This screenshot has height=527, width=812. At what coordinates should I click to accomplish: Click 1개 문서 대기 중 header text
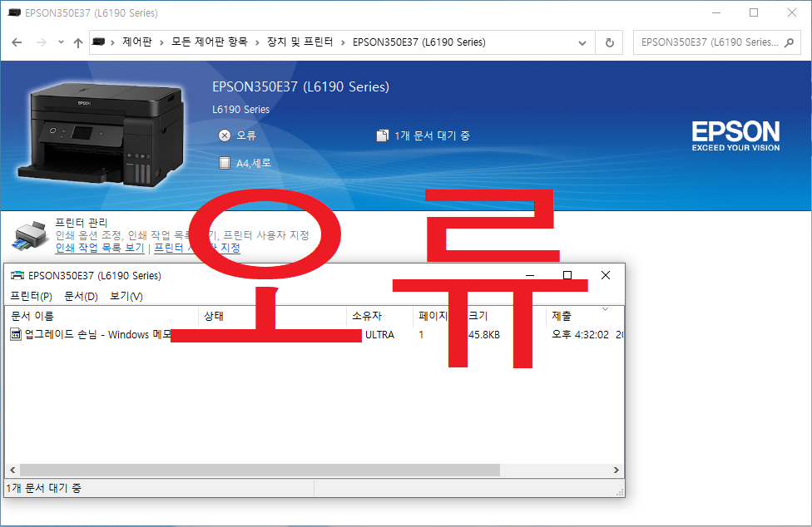point(432,135)
